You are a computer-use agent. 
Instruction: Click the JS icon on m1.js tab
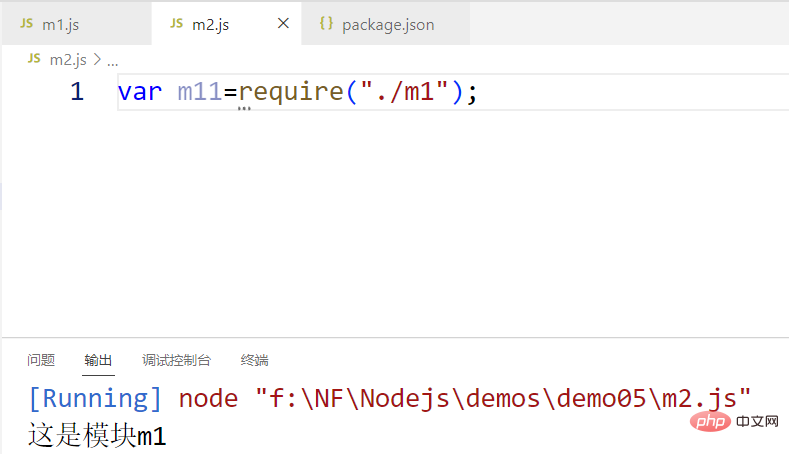coord(27,24)
